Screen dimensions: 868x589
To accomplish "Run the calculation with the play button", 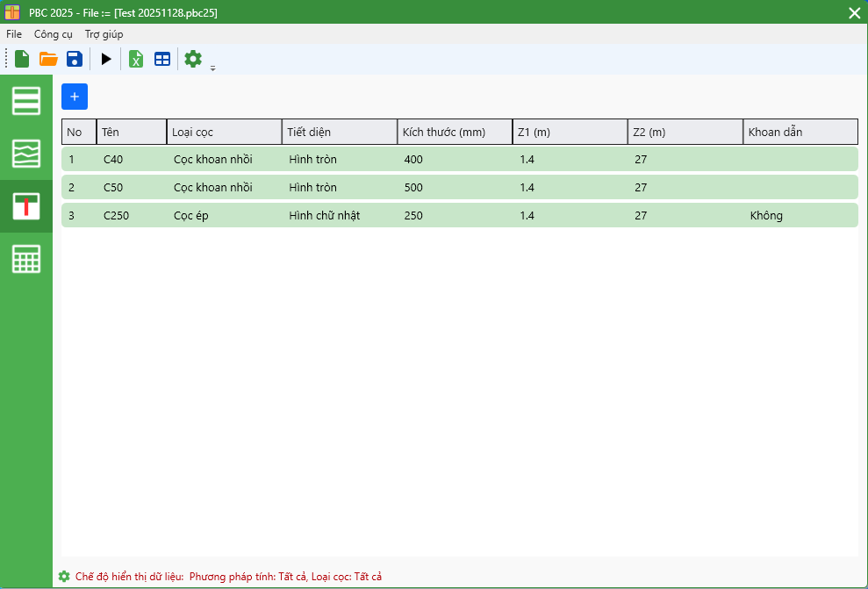I will pyautogui.click(x=106, y=59).
